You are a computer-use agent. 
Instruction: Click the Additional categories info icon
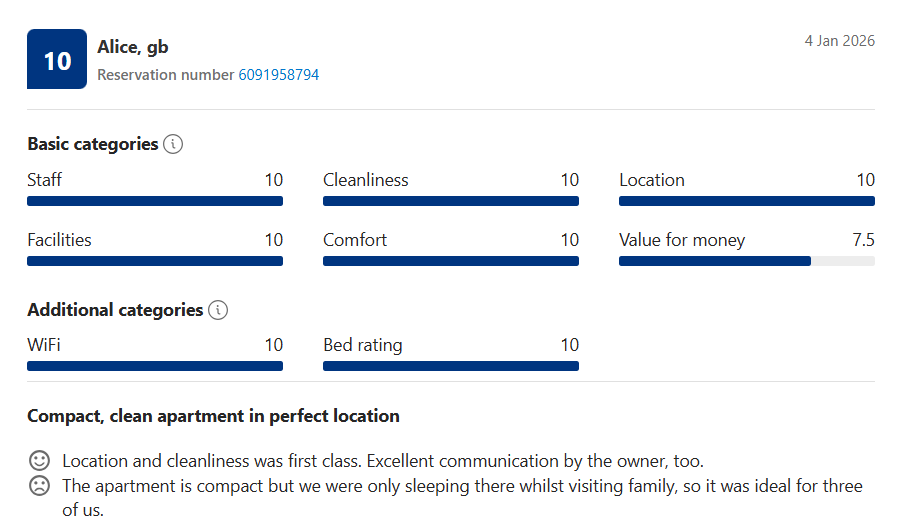point(218,310)
